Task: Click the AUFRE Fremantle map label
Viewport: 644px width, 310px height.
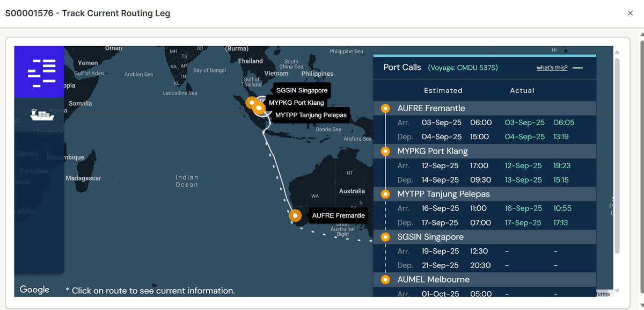Action: 338,215
